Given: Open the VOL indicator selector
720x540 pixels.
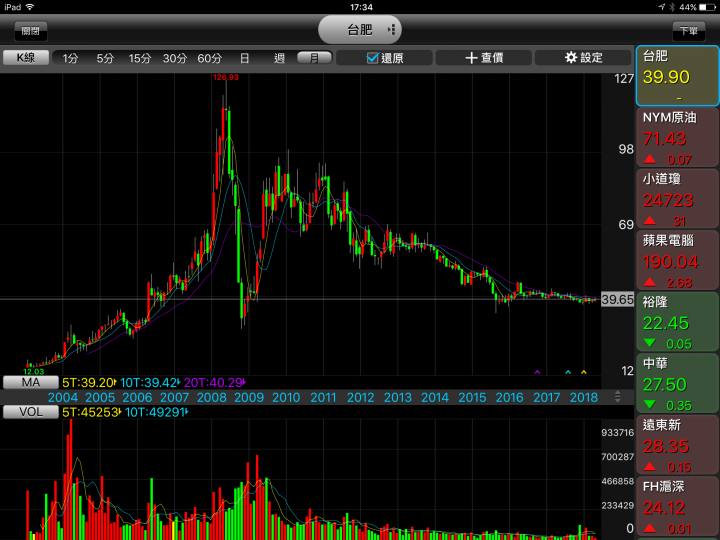Looking at the screenshot, I should point(31,412).
